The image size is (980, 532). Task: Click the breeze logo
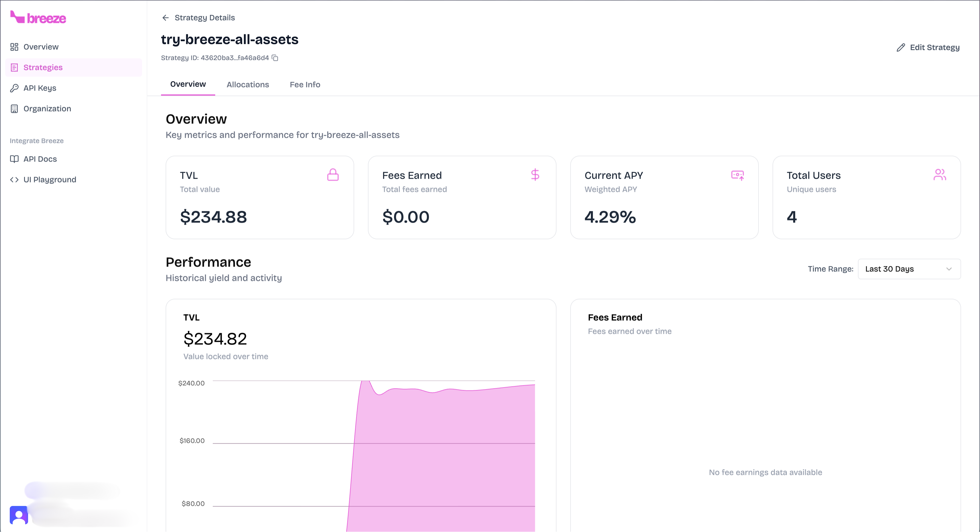pos(38,17)
